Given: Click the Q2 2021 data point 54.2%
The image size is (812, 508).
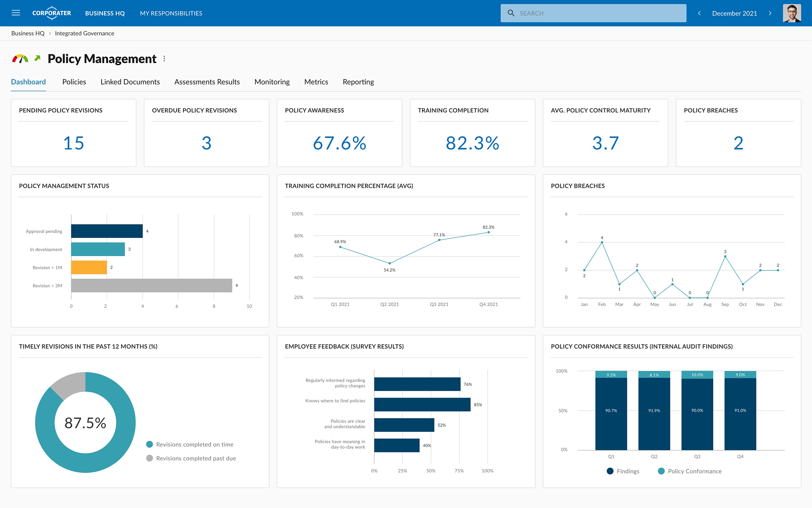Looking at the screenshot, I should 389,263.
